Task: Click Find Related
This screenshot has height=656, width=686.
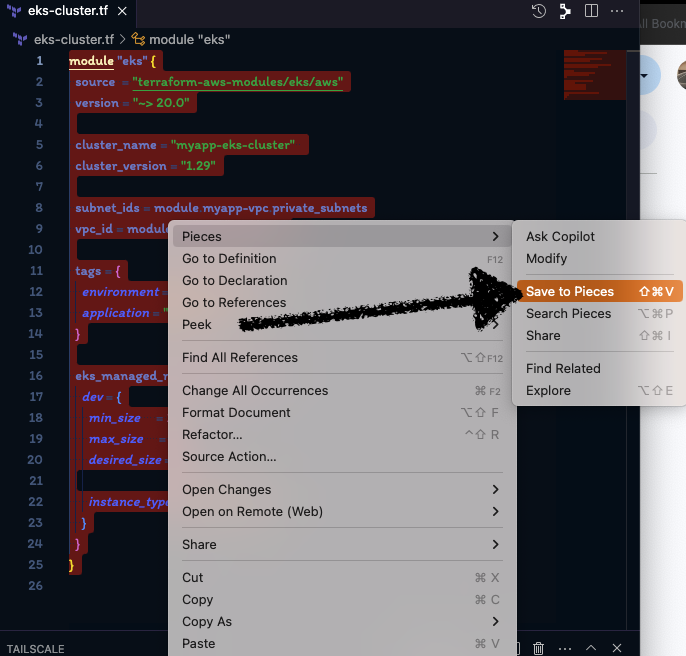Action: pos(600,368)
